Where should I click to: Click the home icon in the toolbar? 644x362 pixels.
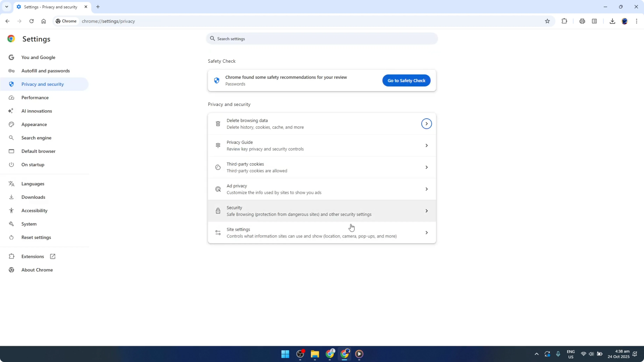click(44, 21)
